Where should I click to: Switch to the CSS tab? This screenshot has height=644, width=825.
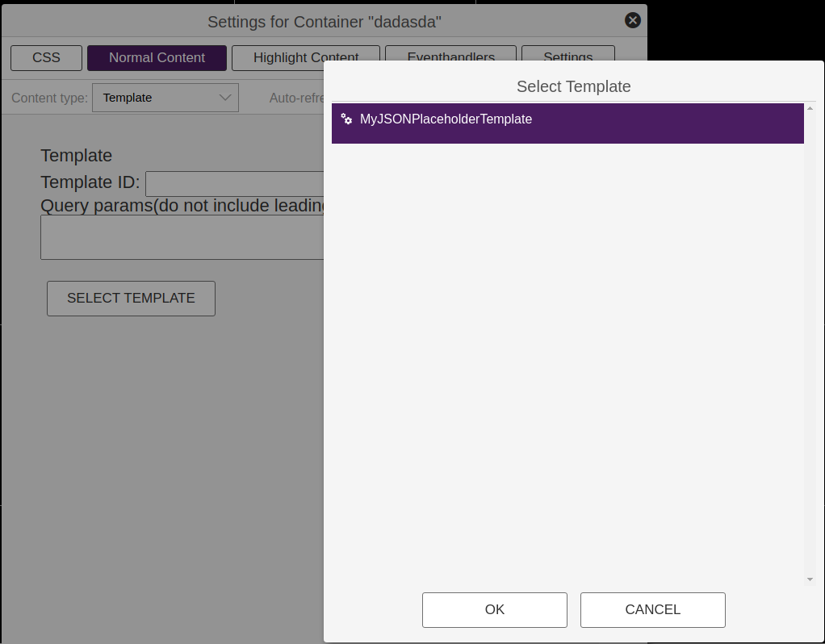point(46,58)
